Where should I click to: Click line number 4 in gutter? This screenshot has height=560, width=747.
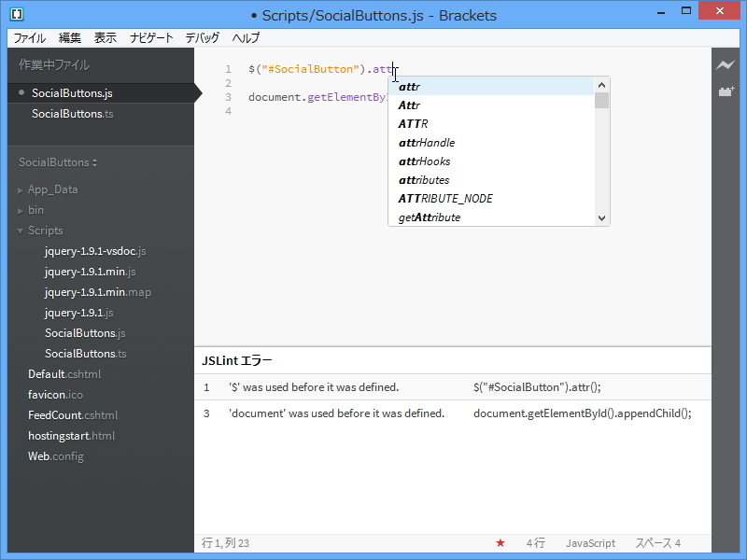pyautogui.click(x=228, y=111)
